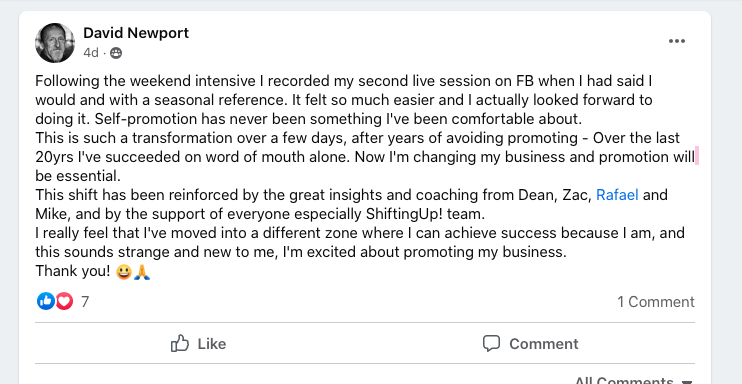Click the speech bubble comment icon
This screenshot has width=742, height=384.
[491, 344]
